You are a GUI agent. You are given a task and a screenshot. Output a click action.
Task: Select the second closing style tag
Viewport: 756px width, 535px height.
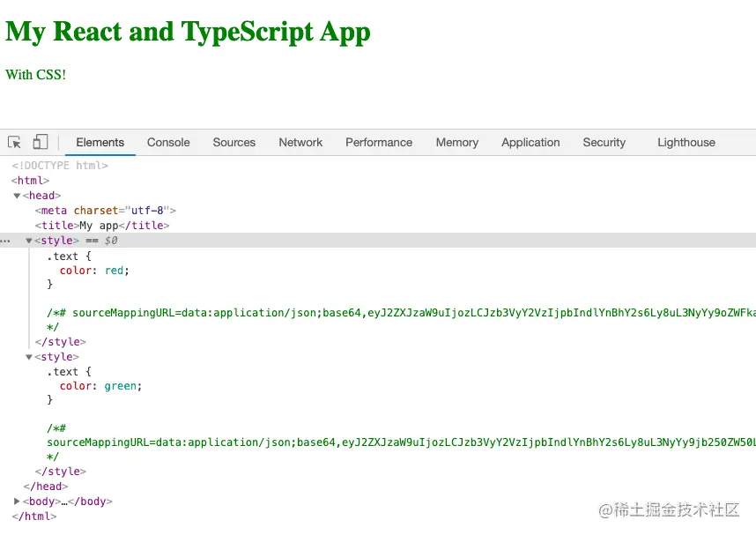[x=60, y=472]
